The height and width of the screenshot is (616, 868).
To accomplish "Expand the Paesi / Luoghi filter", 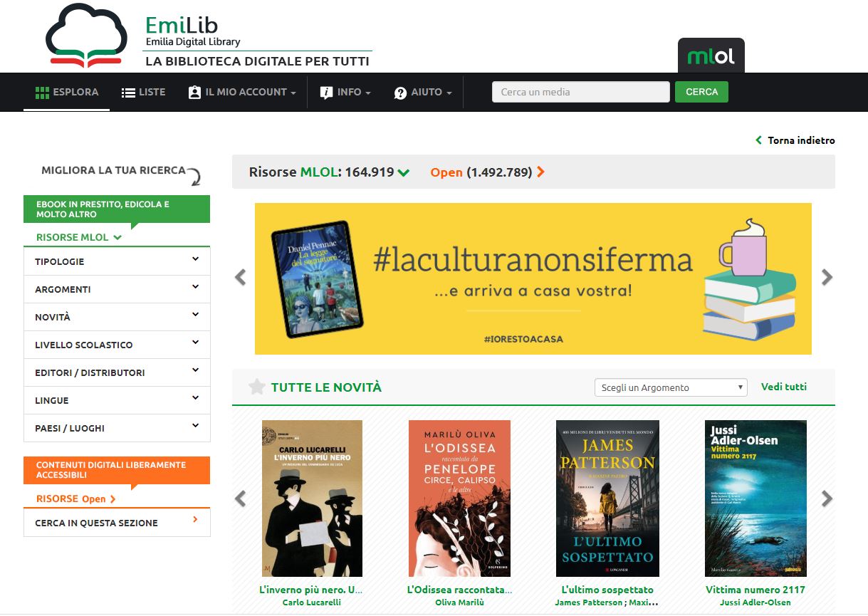I will (117, 428).
